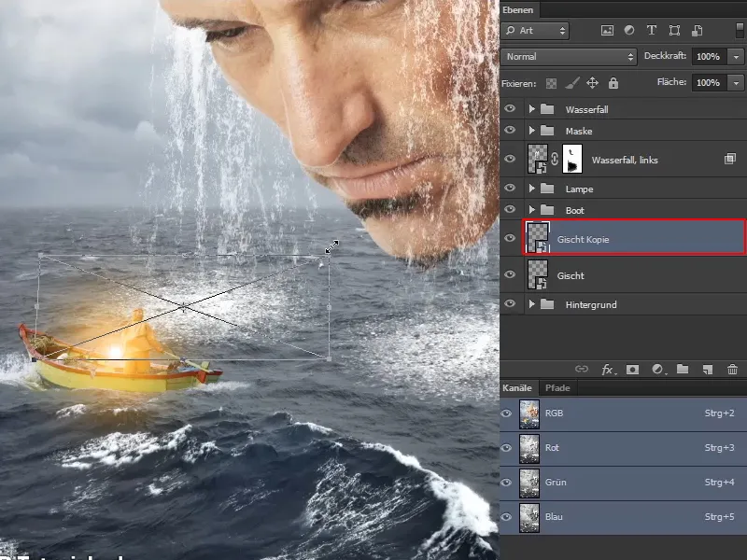747x560 pixels.
Task: Switch to the Kanäle tab
Action: pyautogui.click(x=517, y=387)
